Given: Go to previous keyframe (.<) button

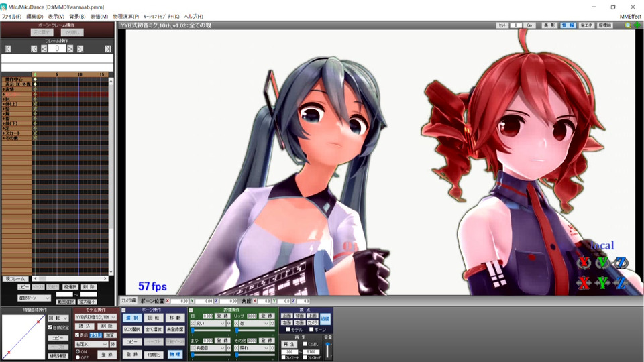Looking at the screenshot, I should [34, 49].
